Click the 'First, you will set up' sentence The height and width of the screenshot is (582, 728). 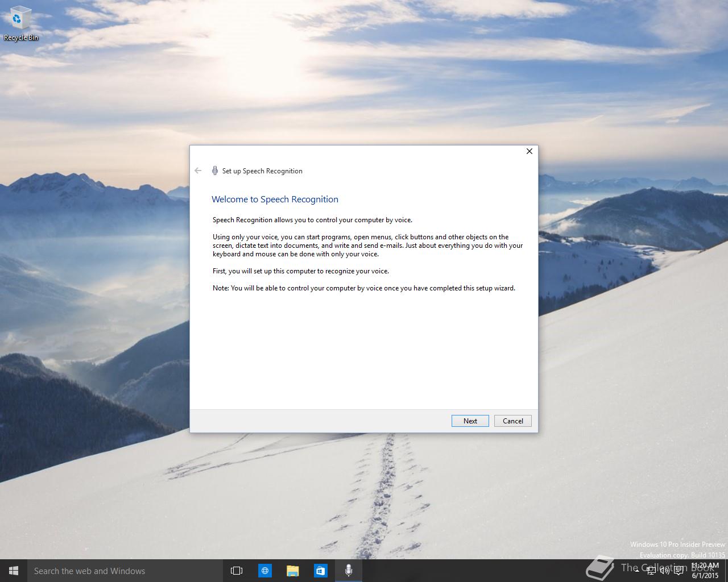pos(301,271)
